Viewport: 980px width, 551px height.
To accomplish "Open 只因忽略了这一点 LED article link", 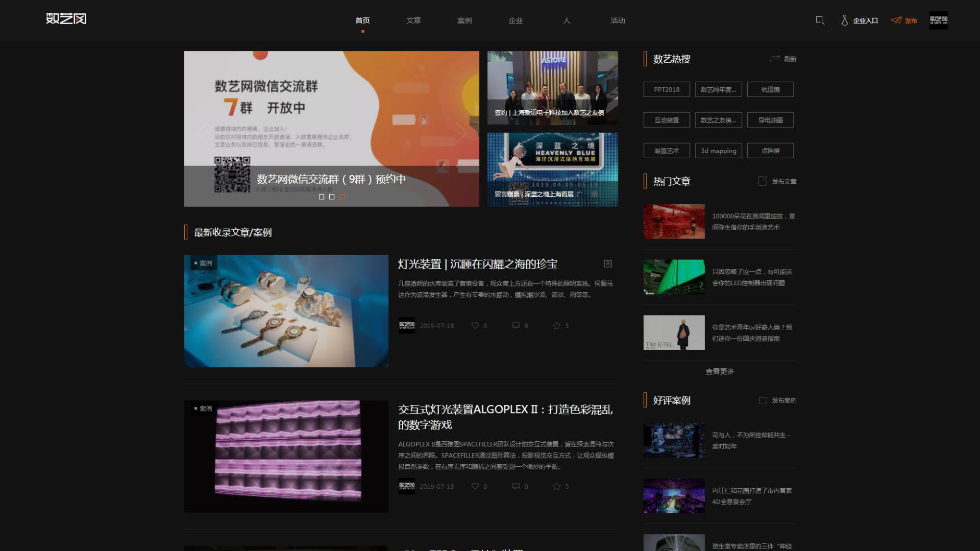I will click(752, 277).
